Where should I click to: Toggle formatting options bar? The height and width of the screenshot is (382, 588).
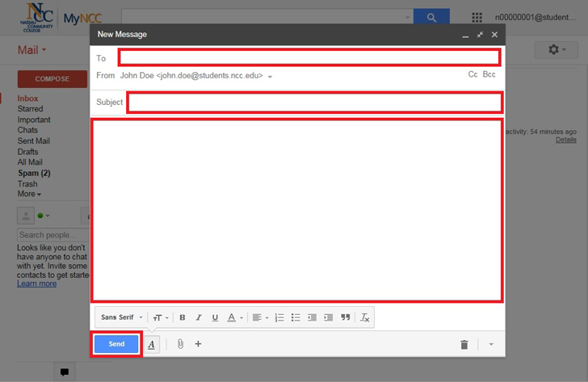(x=151, y=345)
